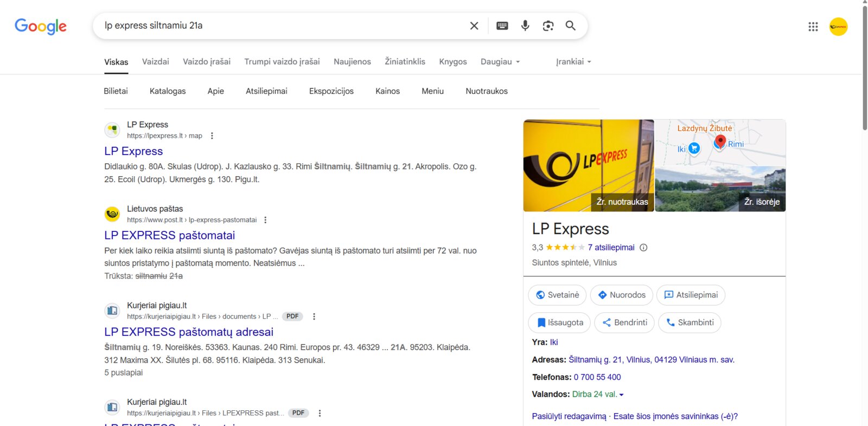
Task: Search by image with Google Lens icon
Action: click(x=548, y=25)
